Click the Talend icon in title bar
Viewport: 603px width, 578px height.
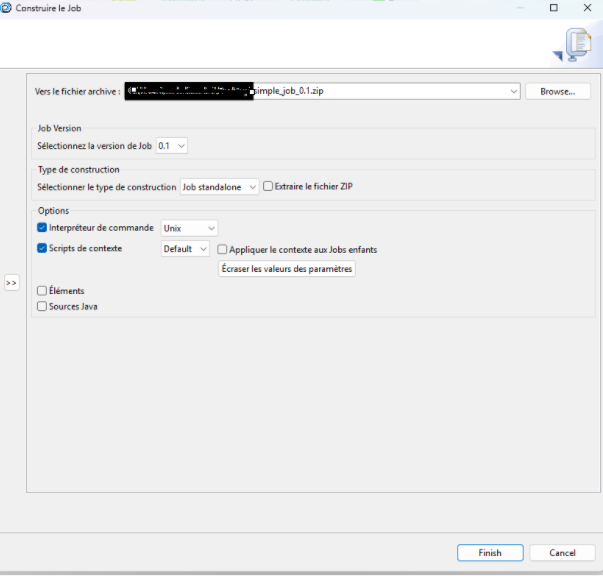tap(6, 8)
